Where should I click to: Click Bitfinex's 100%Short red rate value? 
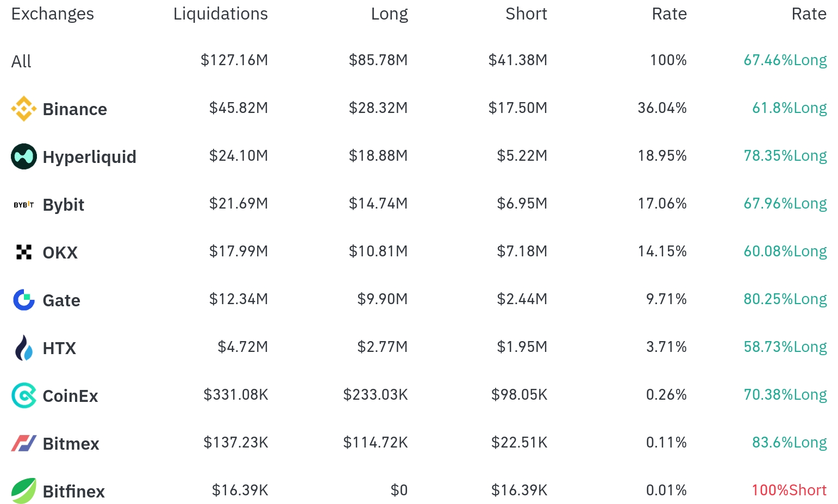pyautogui.click(x=789, y=490)
